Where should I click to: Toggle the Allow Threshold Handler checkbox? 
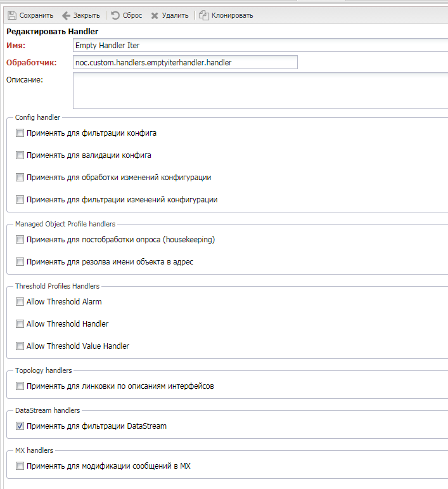(20, 323)
